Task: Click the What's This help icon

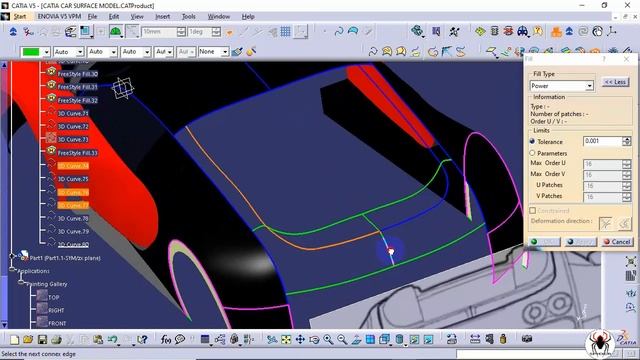Action: click(x=142, y=339)
